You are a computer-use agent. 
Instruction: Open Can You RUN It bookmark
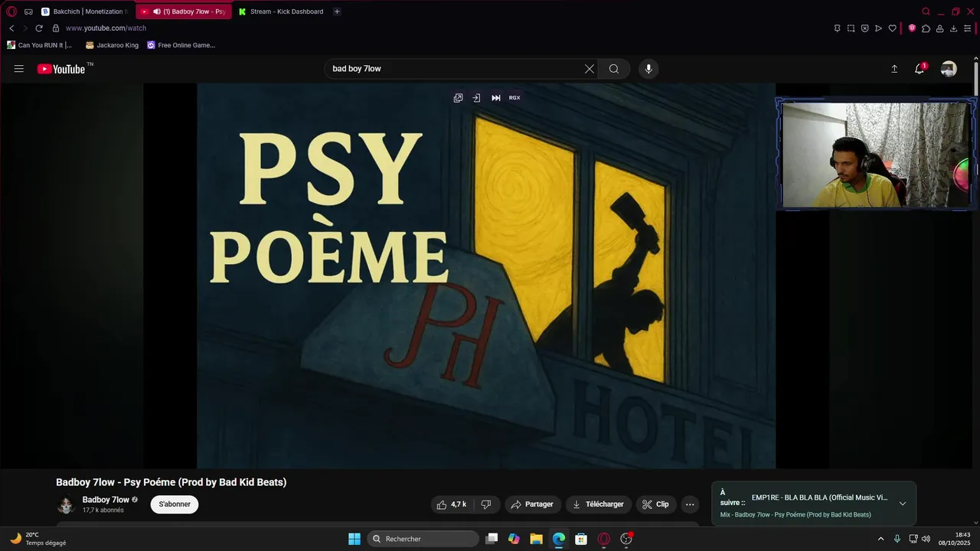[x=40, y=45]
